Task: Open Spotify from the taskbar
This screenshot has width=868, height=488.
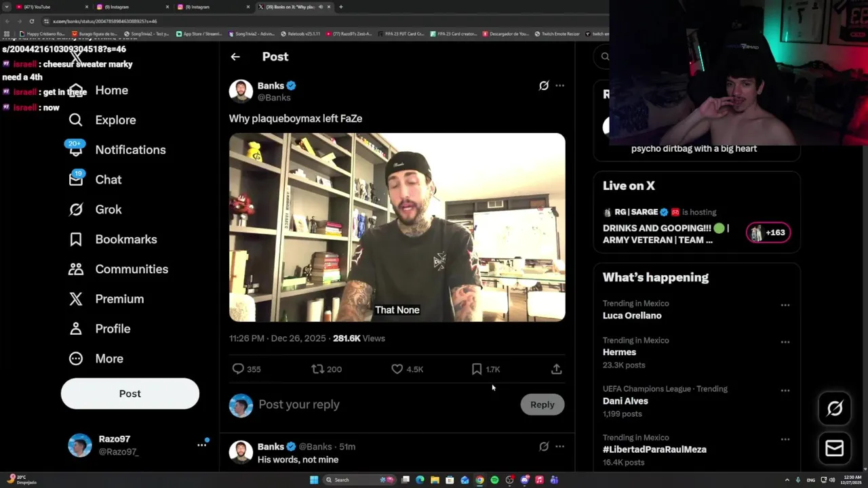Action: point(494,480)
